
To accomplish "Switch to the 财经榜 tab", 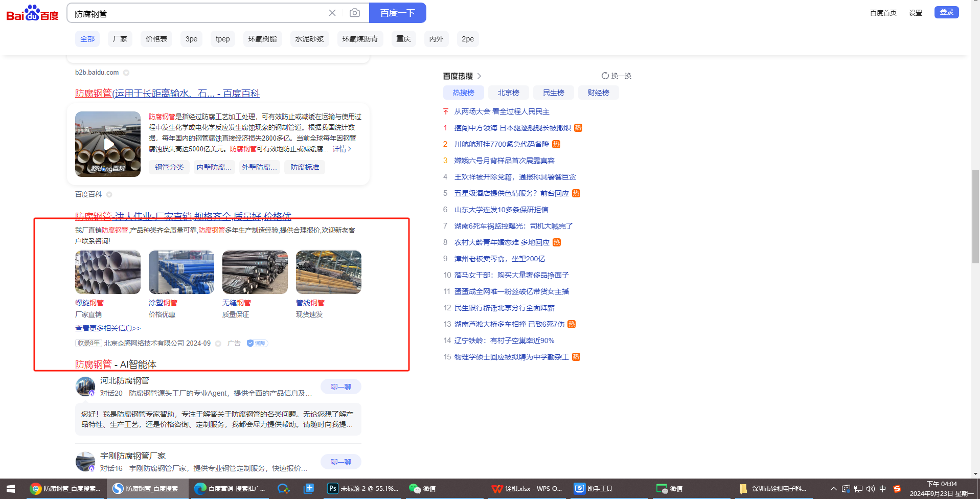I will click(x=598, y=93).
